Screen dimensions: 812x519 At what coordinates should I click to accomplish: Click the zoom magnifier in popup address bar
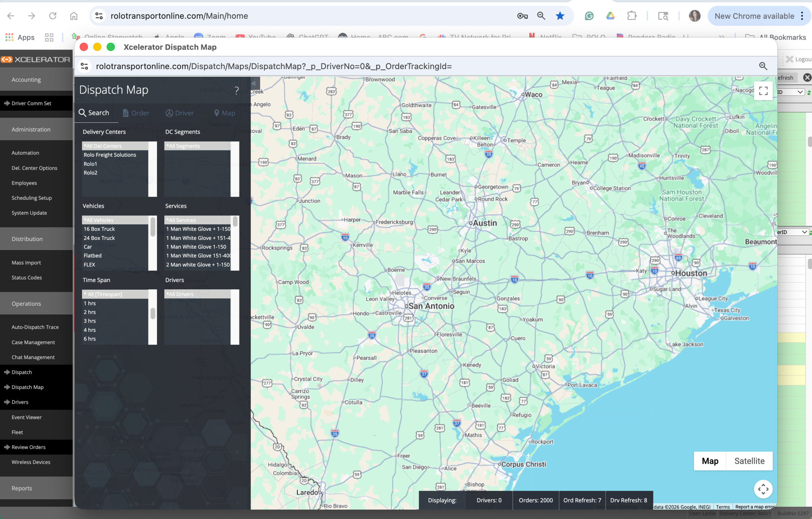(x=763, y=66)
